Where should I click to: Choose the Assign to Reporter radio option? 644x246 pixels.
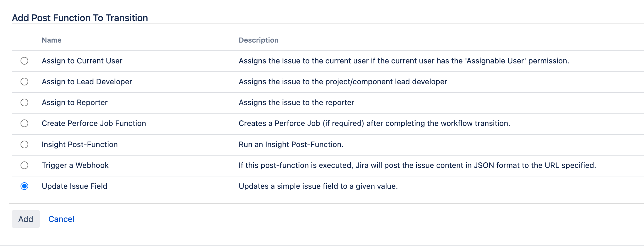pos(24,102)
